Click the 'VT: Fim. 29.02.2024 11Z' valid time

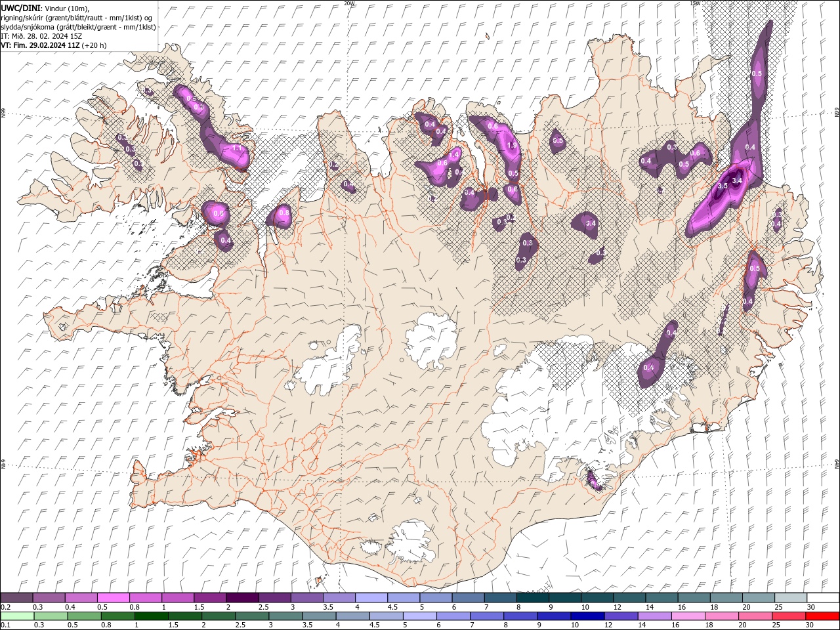(x=41, y=45)
